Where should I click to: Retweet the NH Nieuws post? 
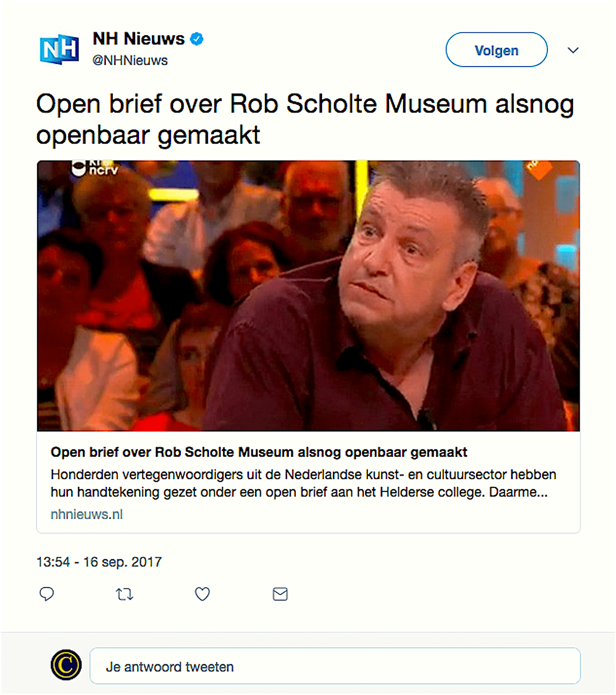124,594
